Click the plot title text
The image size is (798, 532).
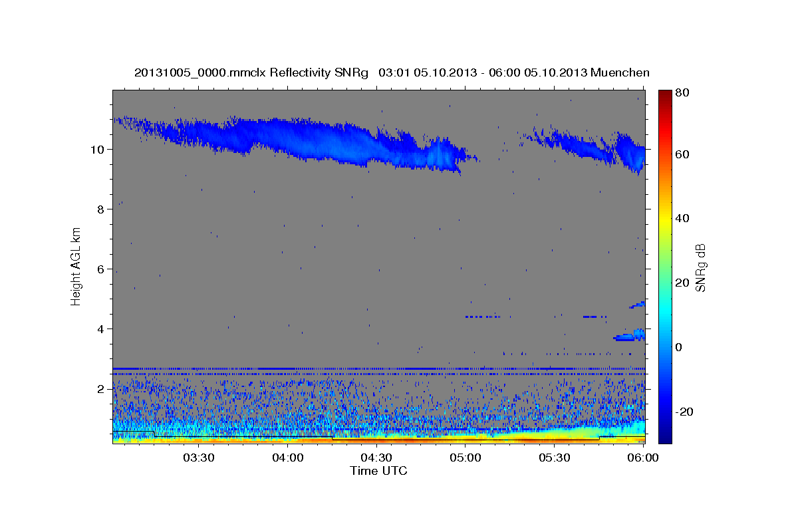(x=392, y=72)
